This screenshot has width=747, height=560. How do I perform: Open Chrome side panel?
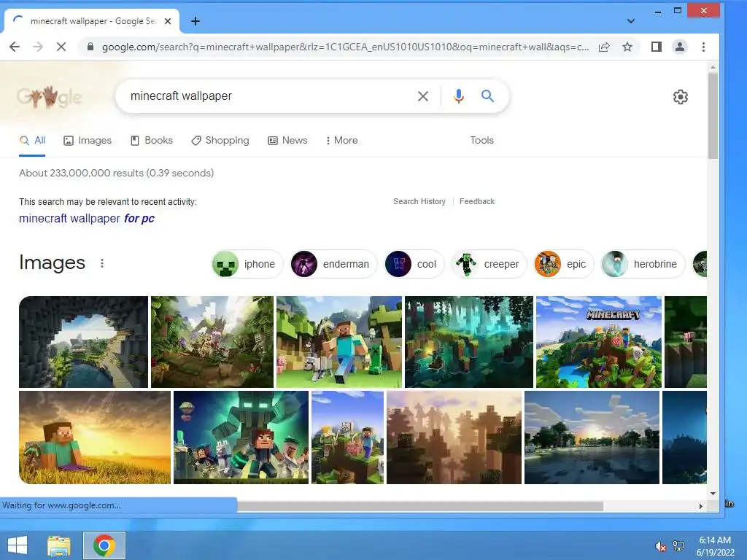coord(657,47)
